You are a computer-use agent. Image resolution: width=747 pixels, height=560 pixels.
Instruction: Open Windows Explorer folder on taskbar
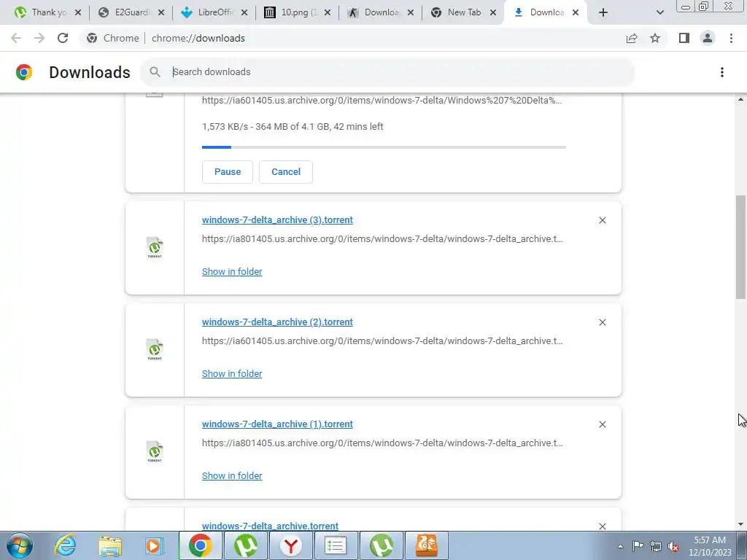[x=110, y=545]
